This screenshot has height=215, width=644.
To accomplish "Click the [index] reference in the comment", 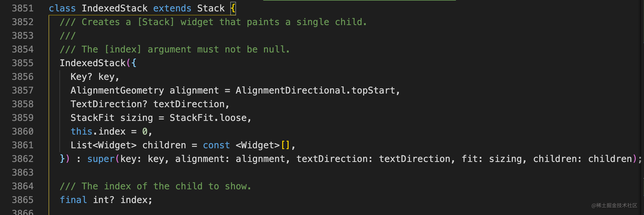I will 123,49.
